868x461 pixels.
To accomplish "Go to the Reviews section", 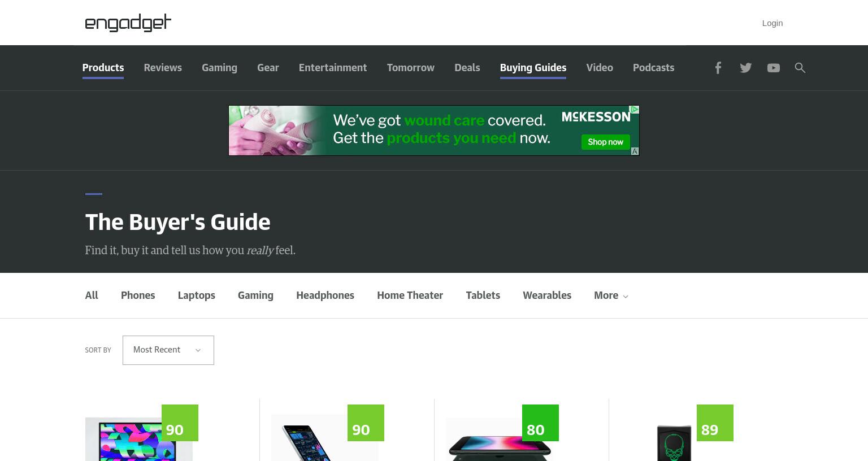I will point(163,68).
